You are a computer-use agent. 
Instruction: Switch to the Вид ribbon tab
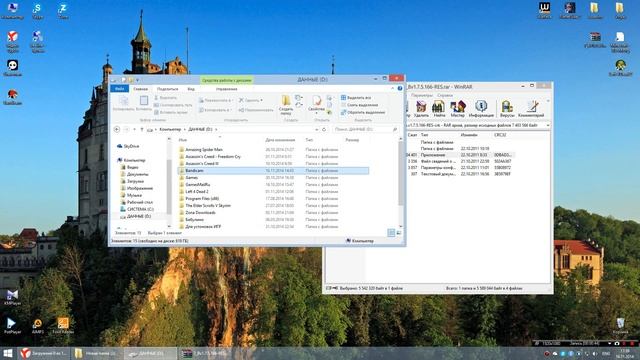pos(191,89)
